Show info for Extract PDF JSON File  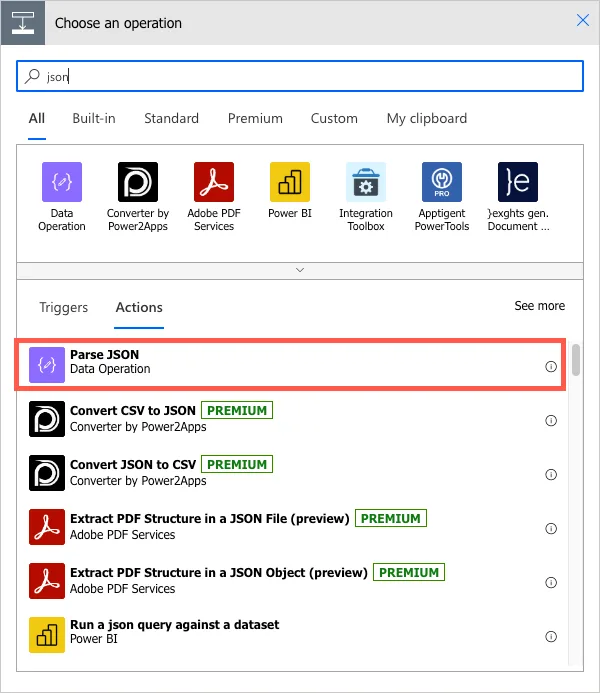coord(551,528)
